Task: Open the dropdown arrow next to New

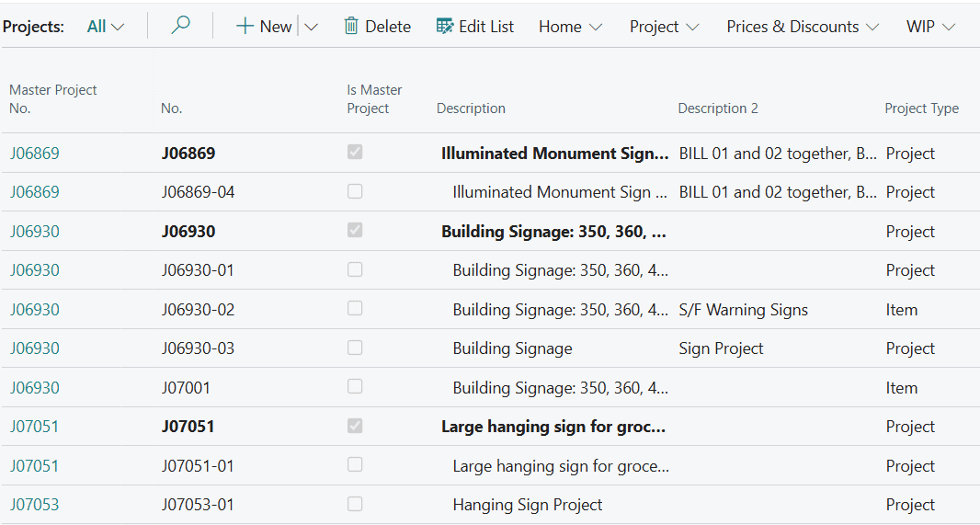Action: tap(311, 27)
